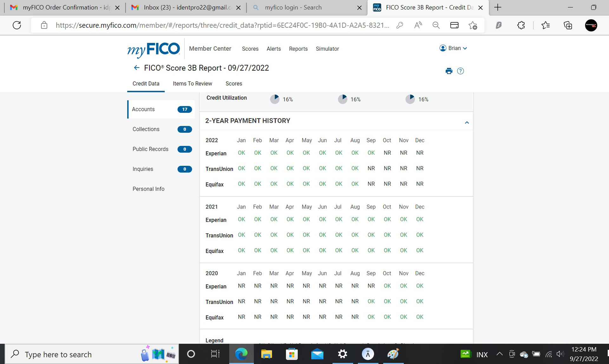Switch to the Items To Review tab
Viewport: 609px width, 364px height.
[x=192, y=84]
